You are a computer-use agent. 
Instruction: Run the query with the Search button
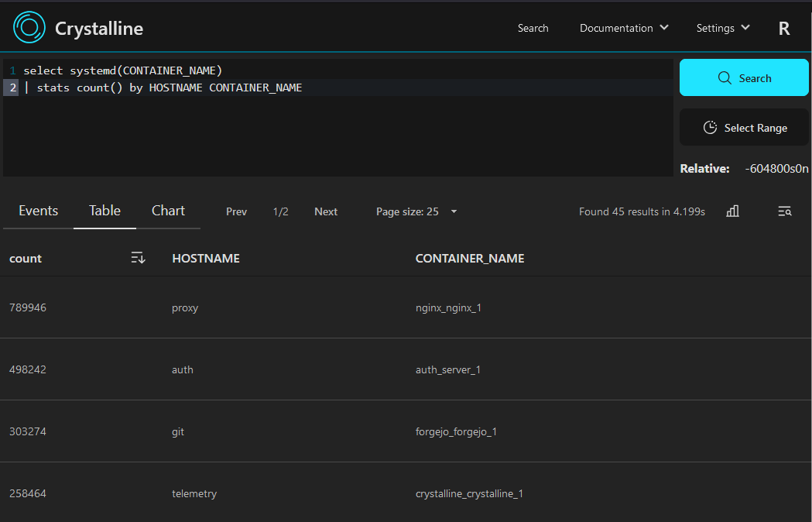(x=744, y=78)
